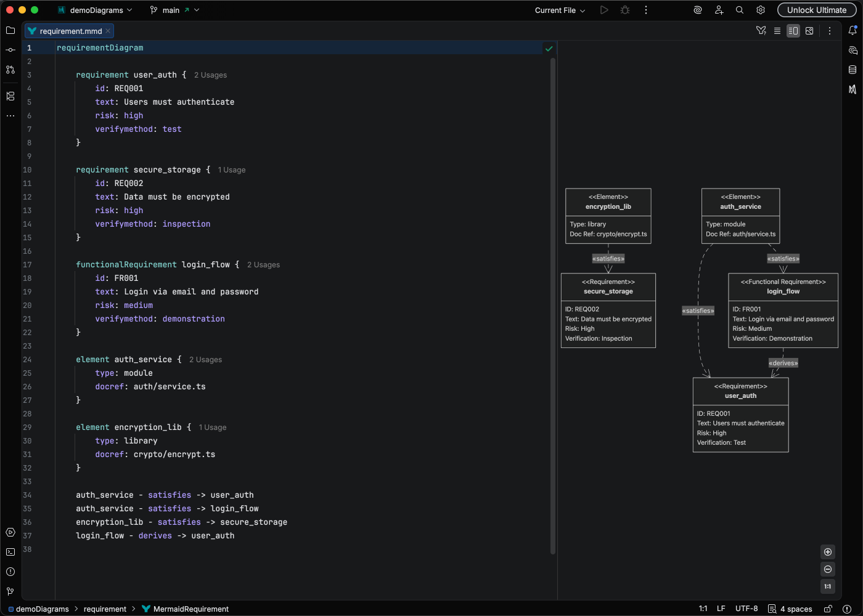Image resolution: width=863 pixels, height=616 pixels.
Task: Open the Commit tool window
Action: tap(10, 50)
